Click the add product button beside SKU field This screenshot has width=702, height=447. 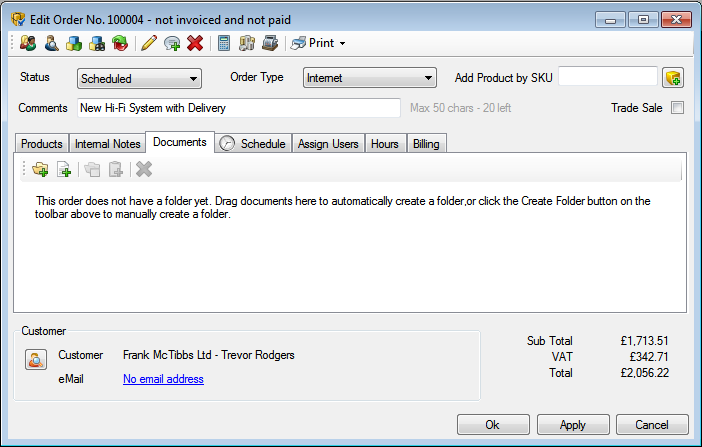click(673, 78)
